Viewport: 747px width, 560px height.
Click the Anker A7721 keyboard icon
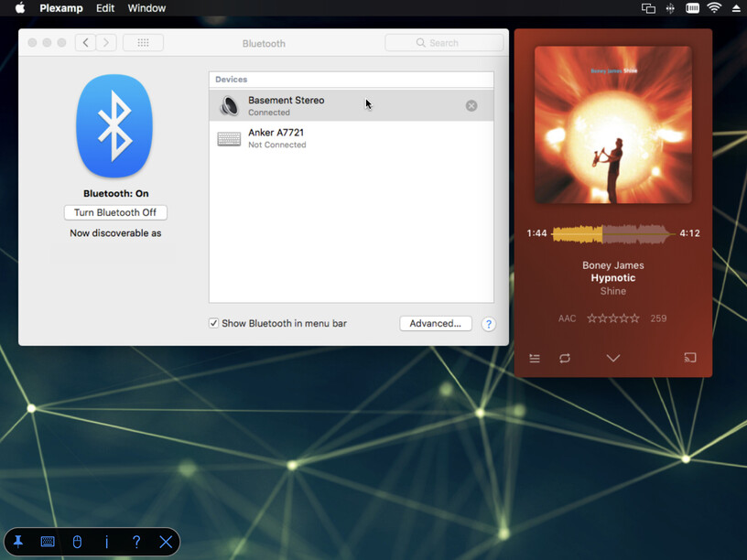coord(229,138)
